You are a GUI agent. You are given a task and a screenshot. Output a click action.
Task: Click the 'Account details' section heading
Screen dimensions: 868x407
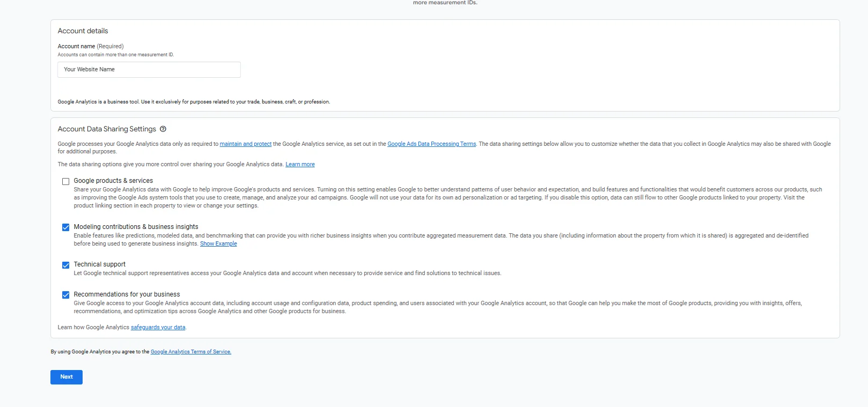pos(83,31)
